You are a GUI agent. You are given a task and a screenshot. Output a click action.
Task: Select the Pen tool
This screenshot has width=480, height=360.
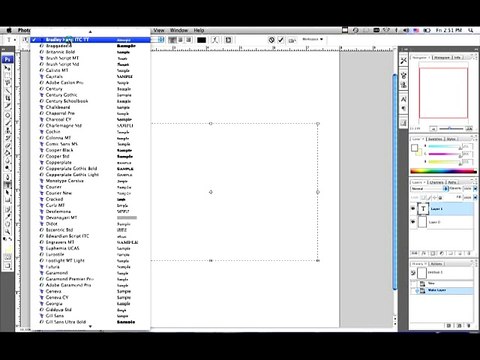coord(7,177)
